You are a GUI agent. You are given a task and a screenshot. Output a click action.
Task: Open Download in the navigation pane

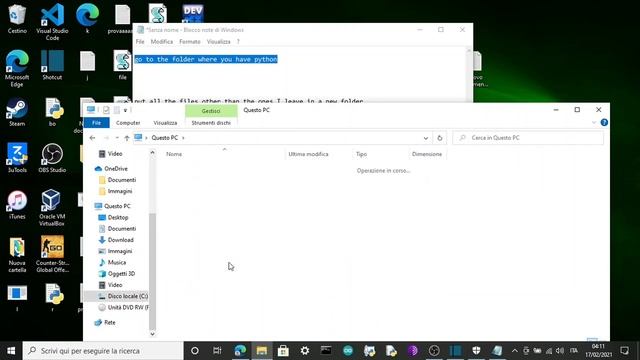pos(120,240)
